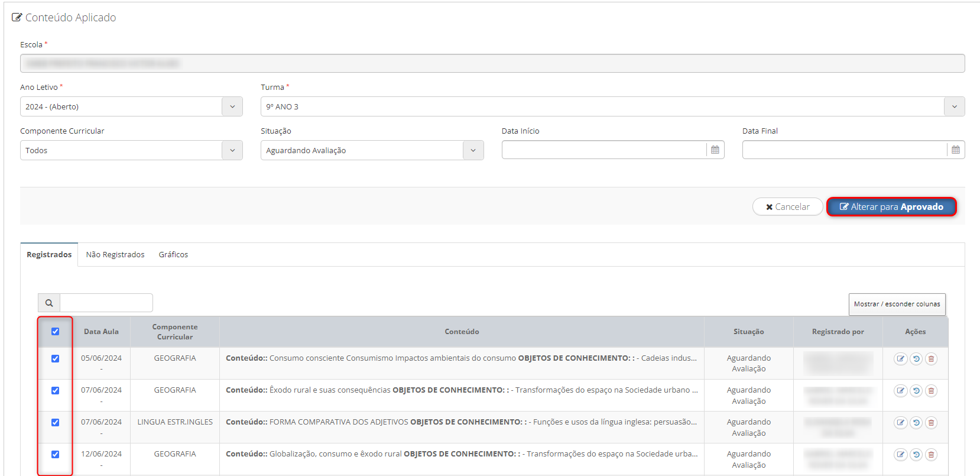Screen dimensions: 980x476
Task: Click Mostrar / esconder colunas button
Action: pos(897,304)
